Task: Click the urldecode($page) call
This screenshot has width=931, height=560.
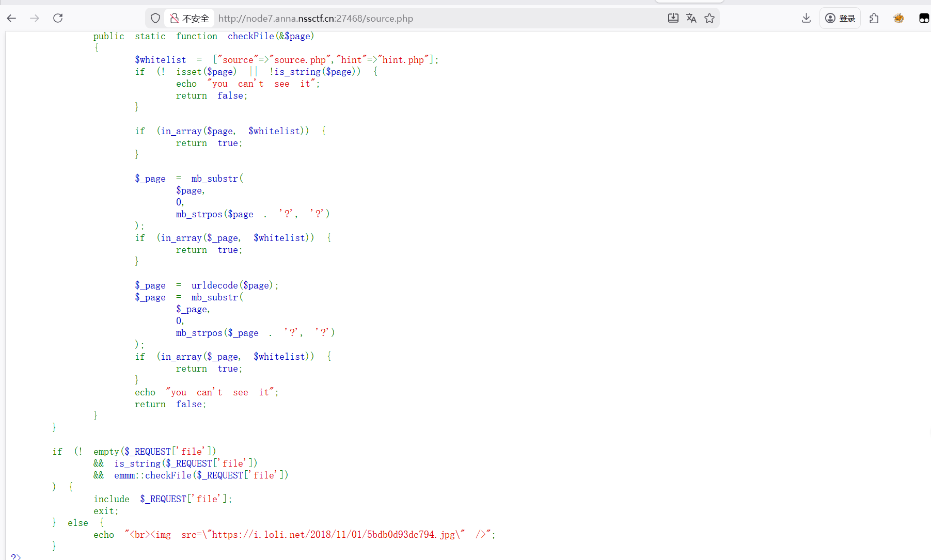Action: (x=234, y=285)
